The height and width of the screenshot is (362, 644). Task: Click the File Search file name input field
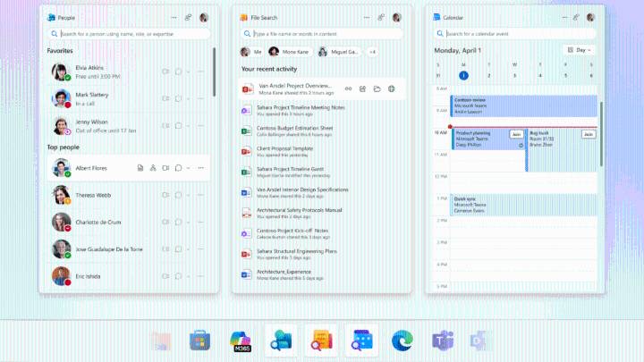(x=322, y=34)
